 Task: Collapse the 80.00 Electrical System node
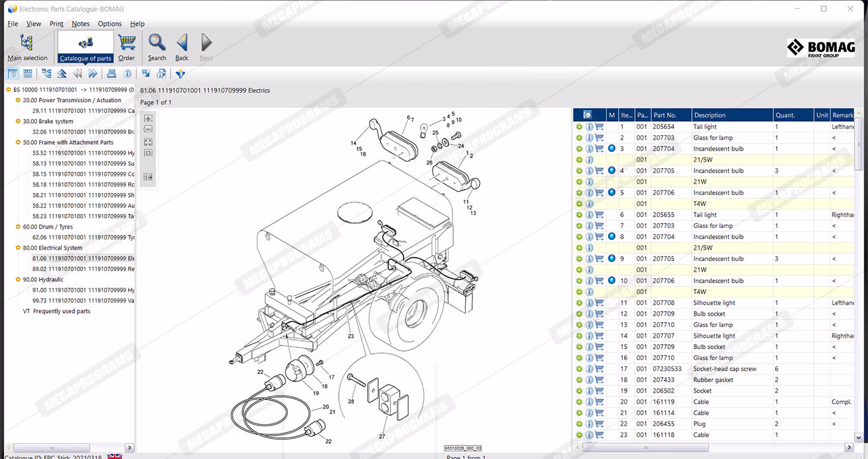pos(18,248)
